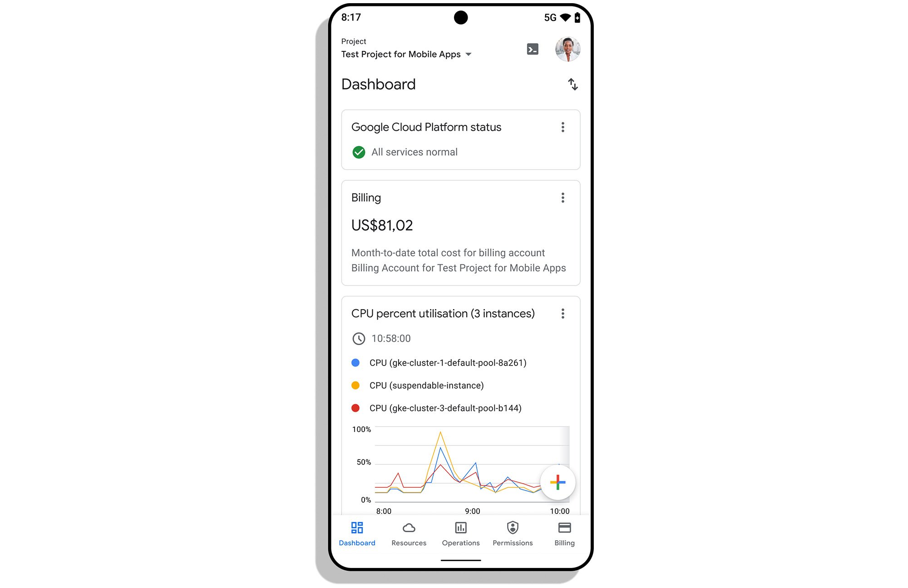View user profile account settings
Screen dimensions: 908x588
click(567, 49)
